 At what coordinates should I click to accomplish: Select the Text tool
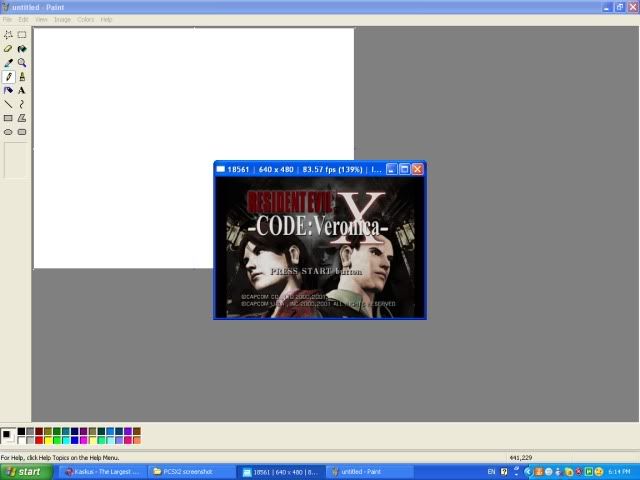(22, 90)
